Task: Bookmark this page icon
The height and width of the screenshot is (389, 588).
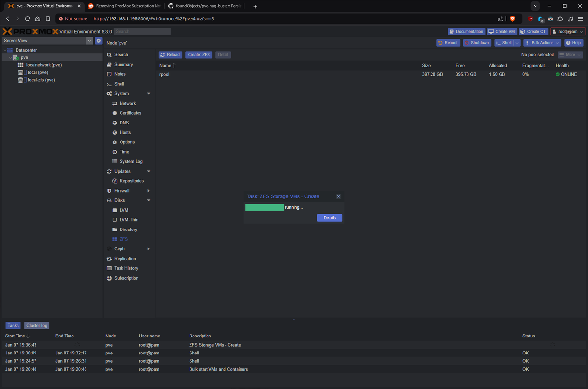Action: (x=48, y=18)
